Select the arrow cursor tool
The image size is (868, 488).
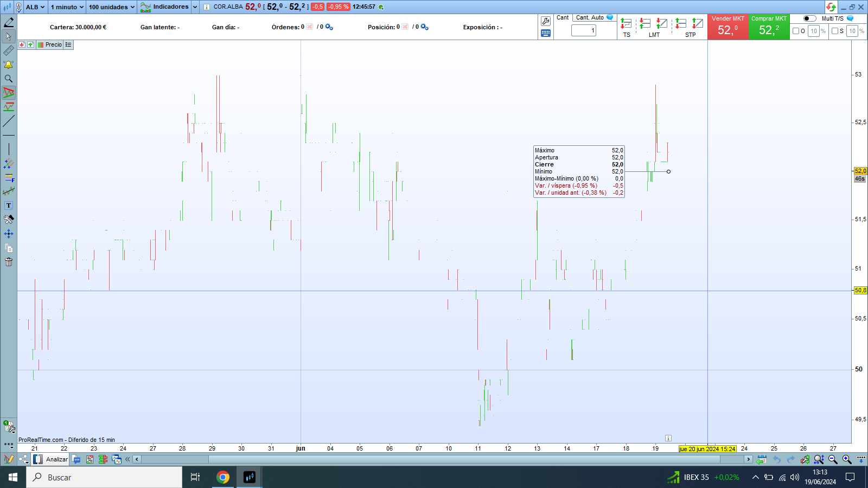pyautogui.click(x=9, y=36)
